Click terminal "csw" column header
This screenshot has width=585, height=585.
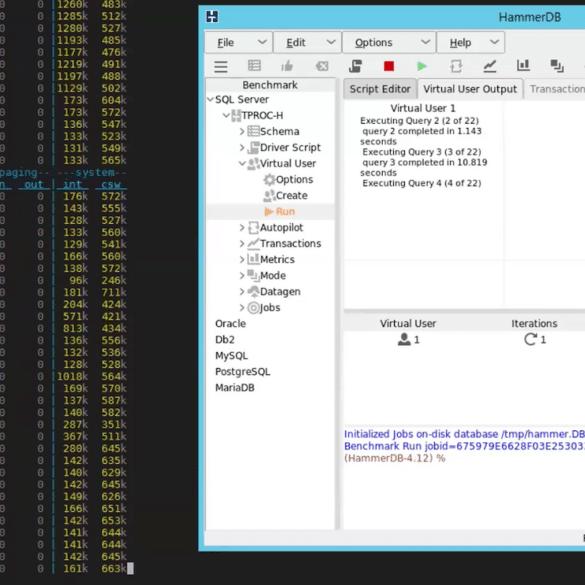pos(111,184)
